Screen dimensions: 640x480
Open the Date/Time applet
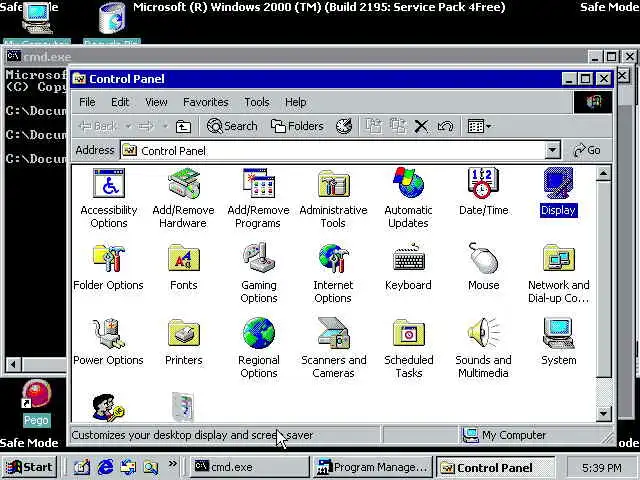(x=483, y=192)
